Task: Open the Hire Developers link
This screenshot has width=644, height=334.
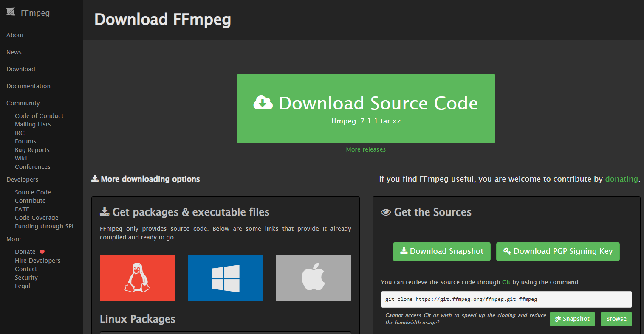Action: point(38,261)
